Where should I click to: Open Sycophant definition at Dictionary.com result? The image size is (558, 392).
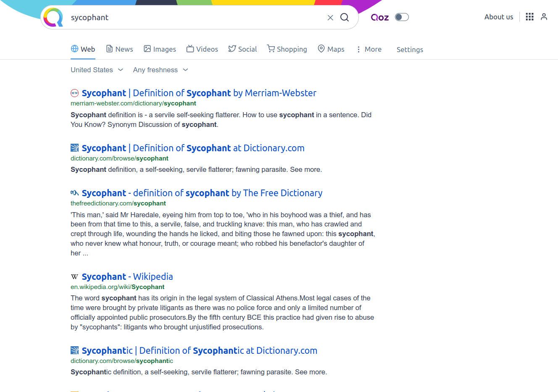[193, 148]
